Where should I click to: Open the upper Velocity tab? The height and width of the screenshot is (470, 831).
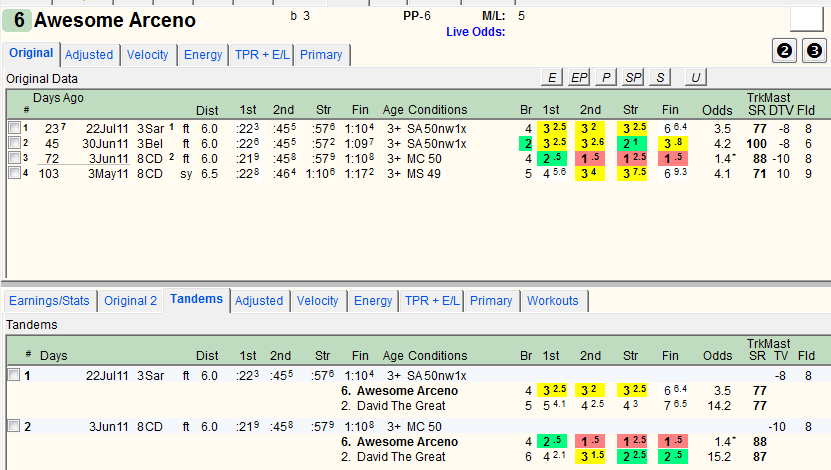coord(147,55)
